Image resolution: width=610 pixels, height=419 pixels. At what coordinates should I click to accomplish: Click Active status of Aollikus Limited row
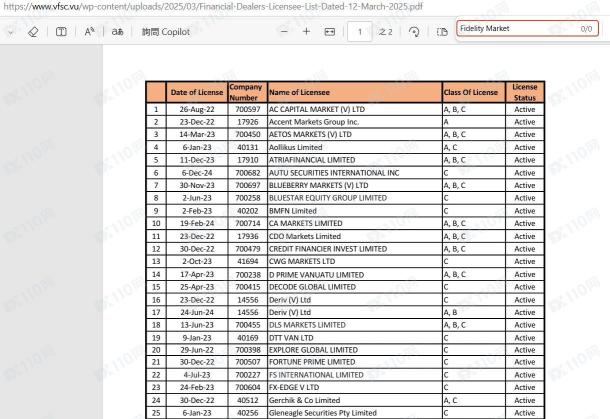pos(524,147)
